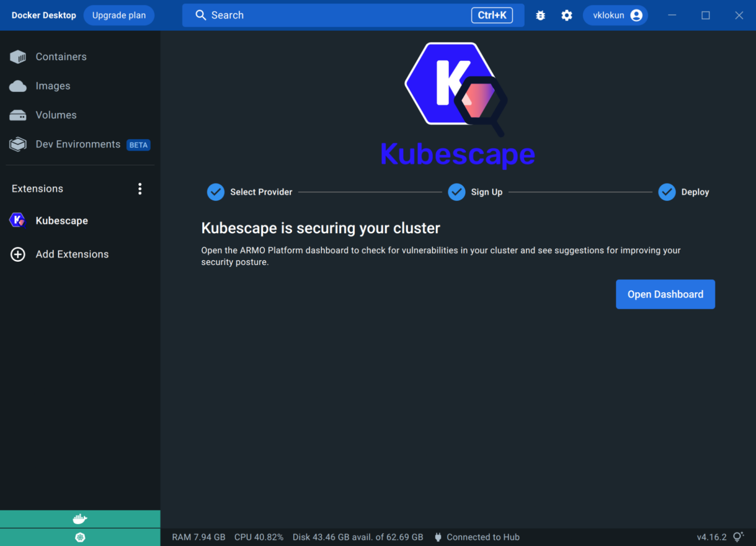
Task: Open the Extensions overflow menu
Action: click(140, 188)
